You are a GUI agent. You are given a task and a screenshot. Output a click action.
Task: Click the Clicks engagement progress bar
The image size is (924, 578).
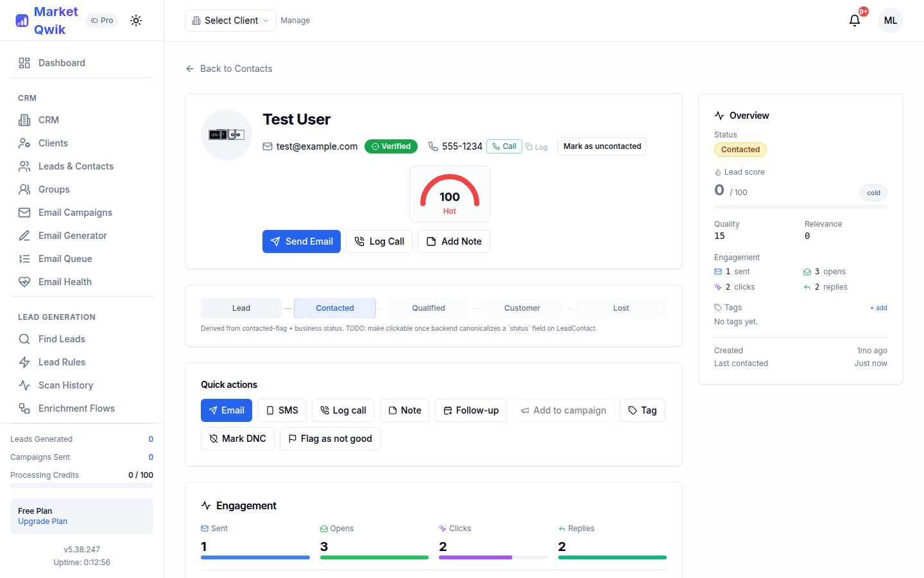click(x=493, y=557)
